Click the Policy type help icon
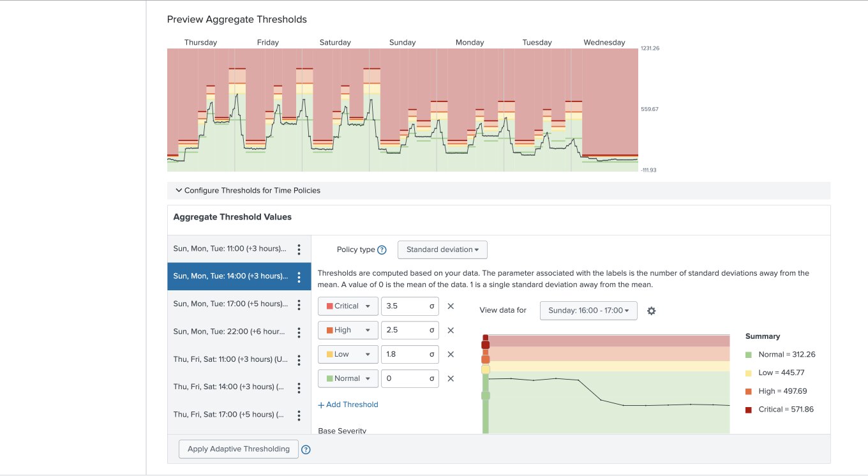Viewport: 868px width, 476px height. click(383, 249)
